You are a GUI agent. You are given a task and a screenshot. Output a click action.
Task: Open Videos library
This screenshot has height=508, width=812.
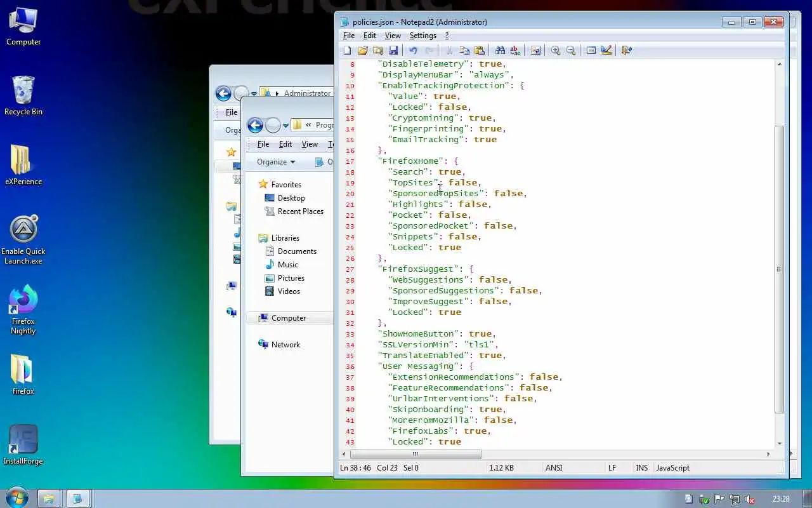[289, 291]
